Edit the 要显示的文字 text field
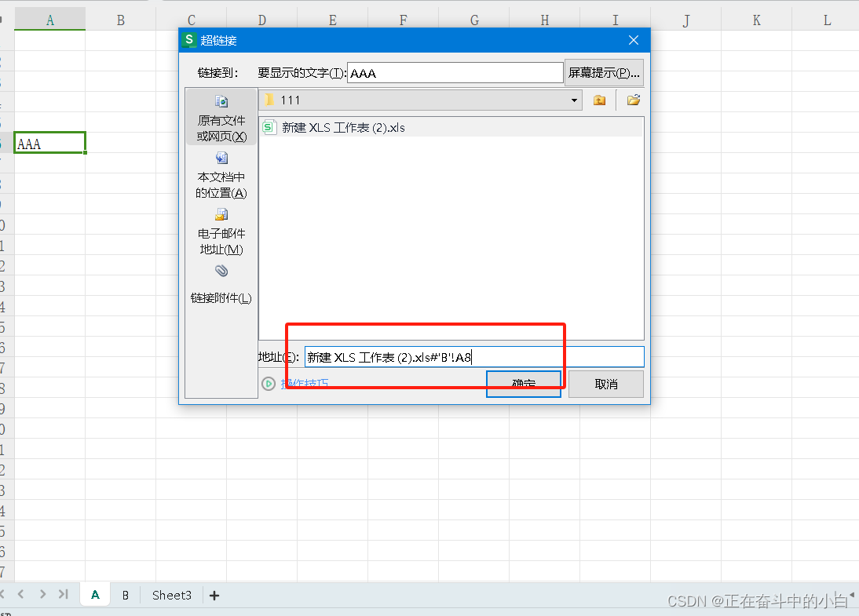 click(455, 72)
